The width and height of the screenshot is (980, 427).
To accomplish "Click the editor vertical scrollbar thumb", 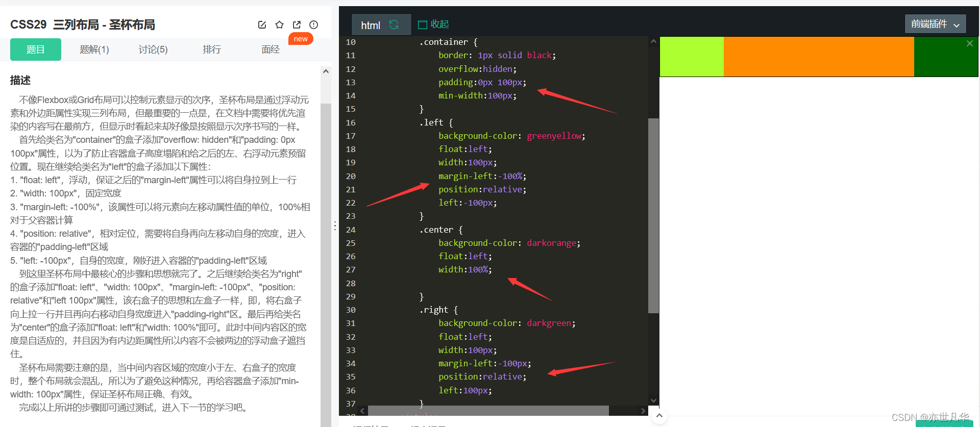I will pyautogui.click(x=653, y=215).
